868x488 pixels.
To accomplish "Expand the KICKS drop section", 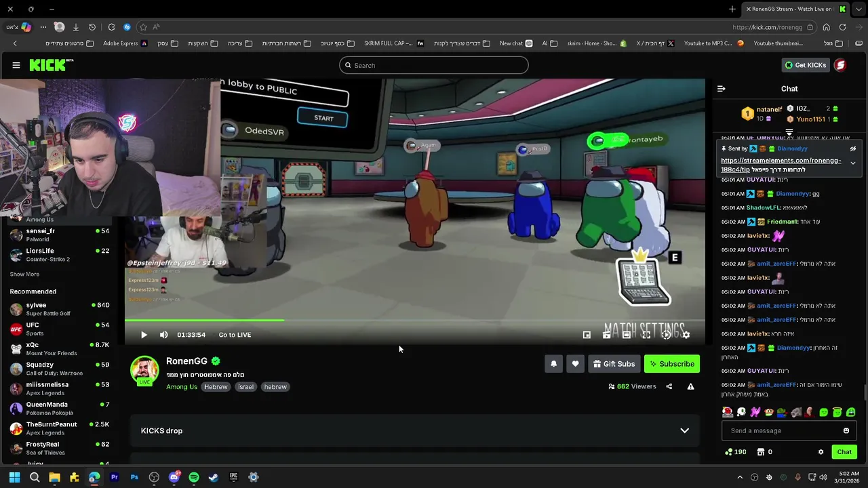I will (415, 431).
